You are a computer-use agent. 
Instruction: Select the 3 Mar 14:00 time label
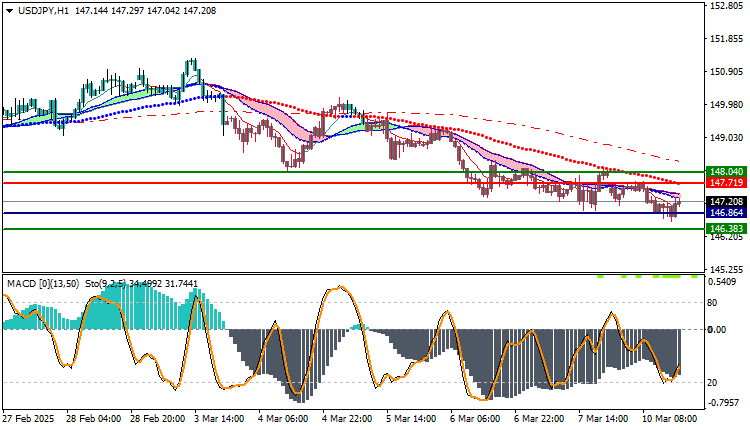point(219,419)
